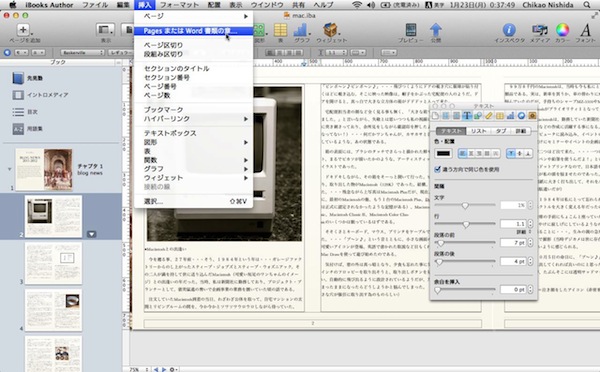This screenshot has height=372, width=600.
Task: Select the Link inspector blue arrow icon
Action: [521, 116]
